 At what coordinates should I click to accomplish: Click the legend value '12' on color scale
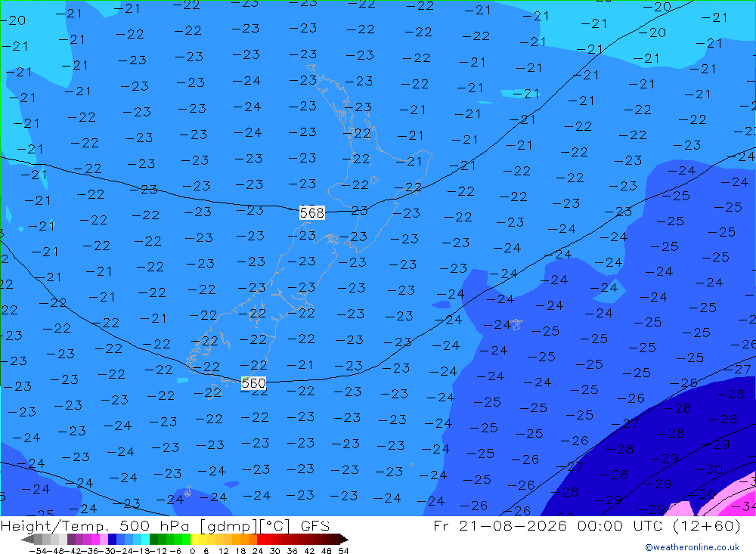223,551
